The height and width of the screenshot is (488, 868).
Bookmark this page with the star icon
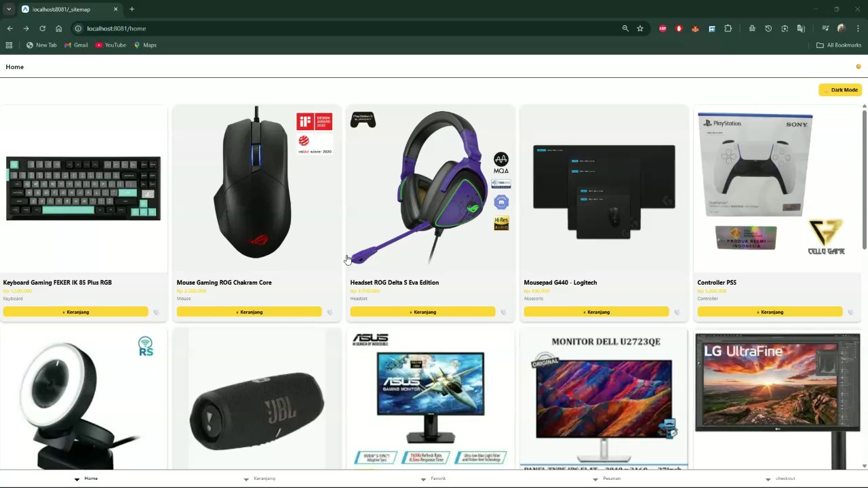click(x=639, y=28)
